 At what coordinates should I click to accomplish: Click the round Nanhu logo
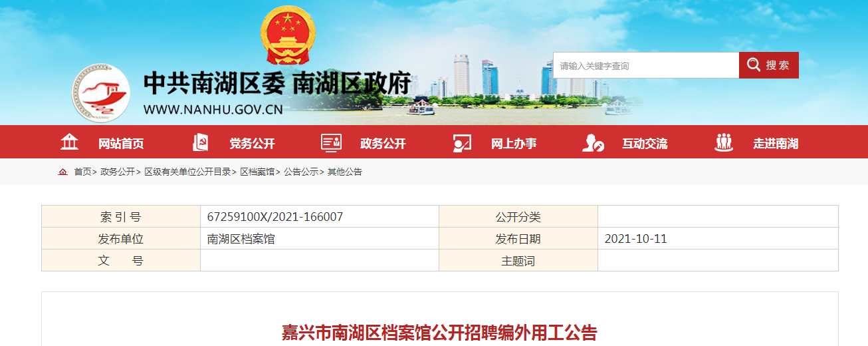[x=101, y=92]
